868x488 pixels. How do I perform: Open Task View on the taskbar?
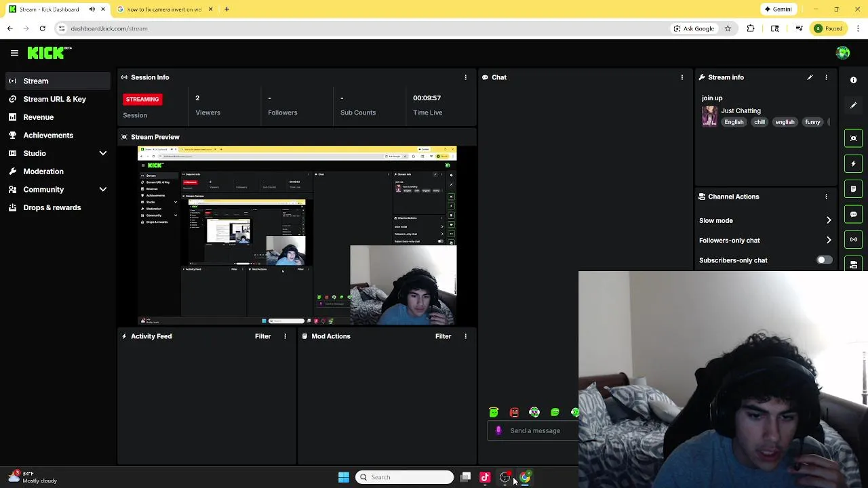click(465, 477)
